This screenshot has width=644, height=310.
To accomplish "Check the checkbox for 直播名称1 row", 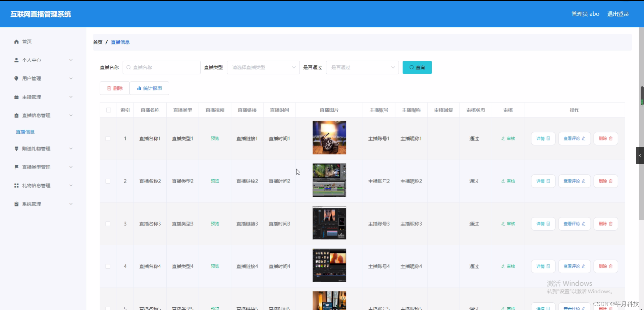I will 108,138.
